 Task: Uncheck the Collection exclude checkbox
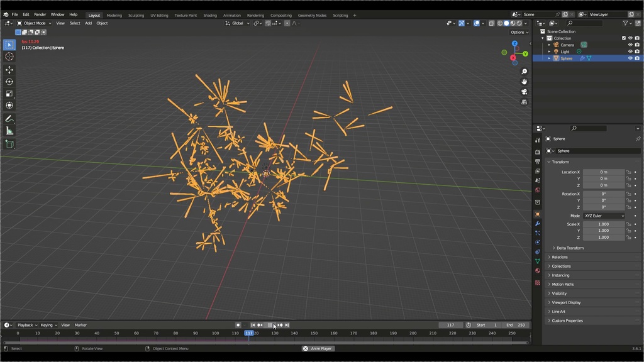(x=624, y=38)
